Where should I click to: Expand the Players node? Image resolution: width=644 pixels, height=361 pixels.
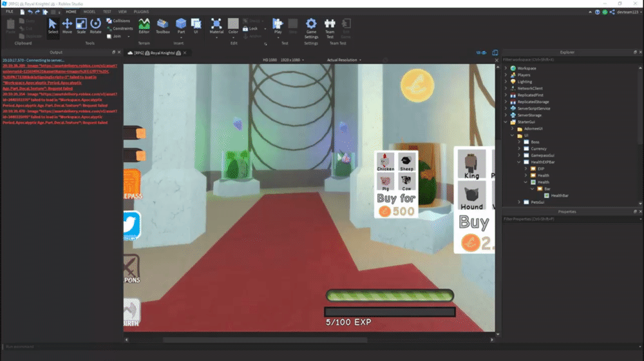coord(506,75)
